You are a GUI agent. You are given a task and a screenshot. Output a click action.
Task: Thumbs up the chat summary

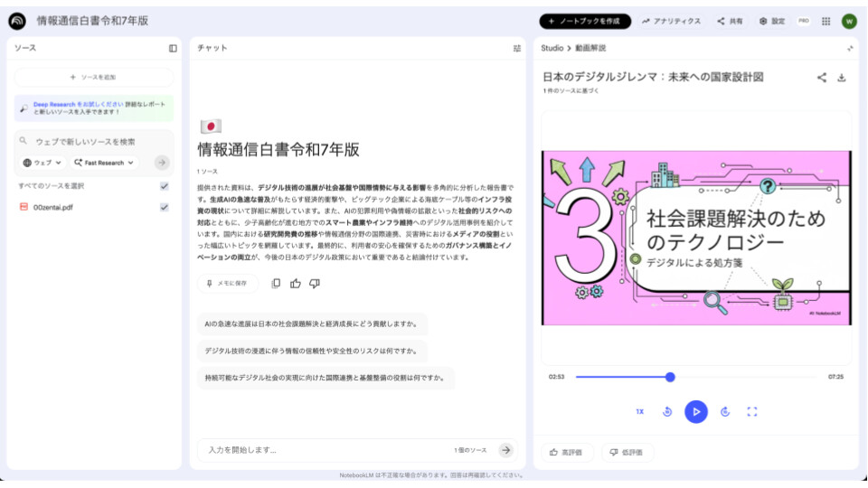pyautogui.click(x=295, y=283)
